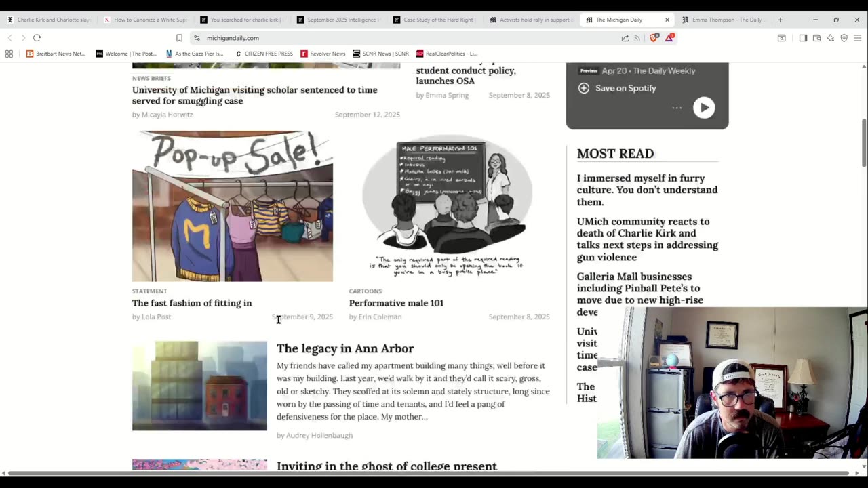Click the Performative male 101 cartoon image
This screenshot has width=868, height=488.
pos(447,206)
